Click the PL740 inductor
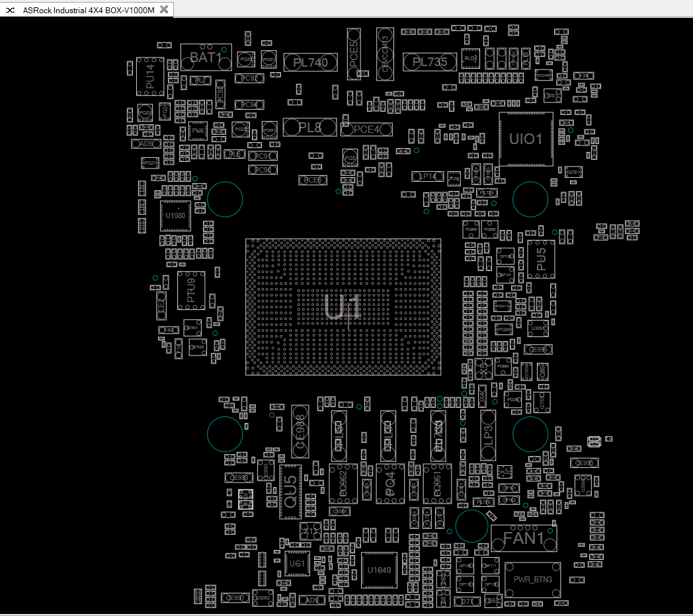693x616 pixels. click(x=311, y=63)
